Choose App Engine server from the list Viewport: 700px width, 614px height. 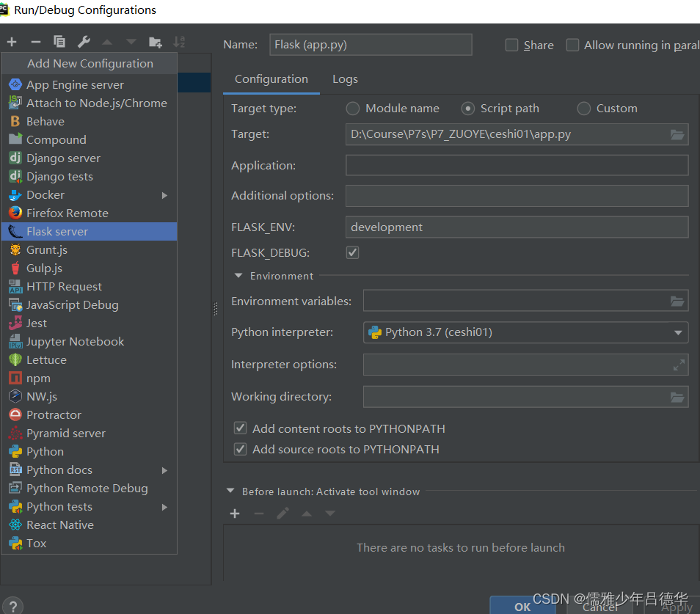[x=90, y=85]
